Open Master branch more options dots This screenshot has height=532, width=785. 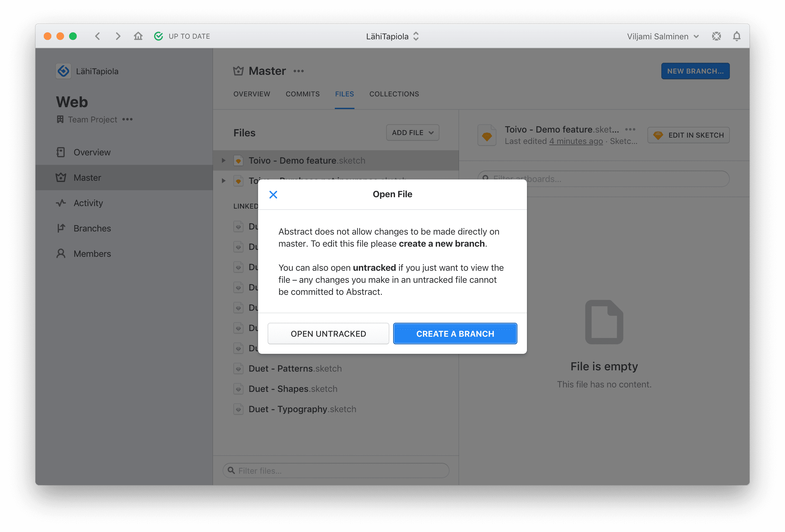[299, 71]
